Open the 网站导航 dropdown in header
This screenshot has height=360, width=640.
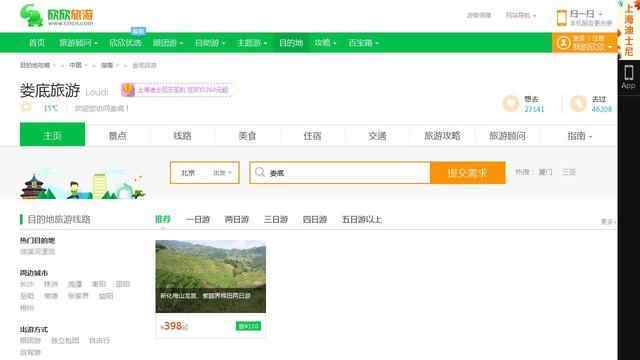click(x=521, y=15)
